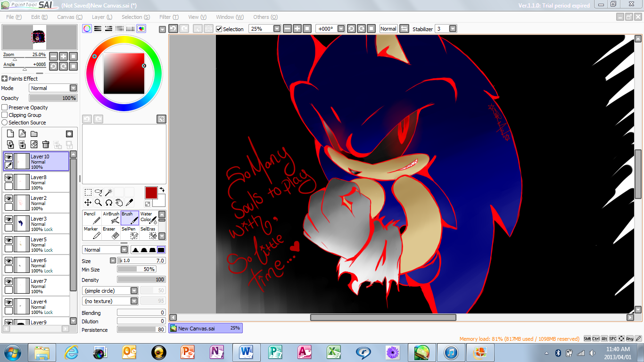This screenshot has height=362, width=644.
Task: Add a layer mask
Action: pos(69,134)
